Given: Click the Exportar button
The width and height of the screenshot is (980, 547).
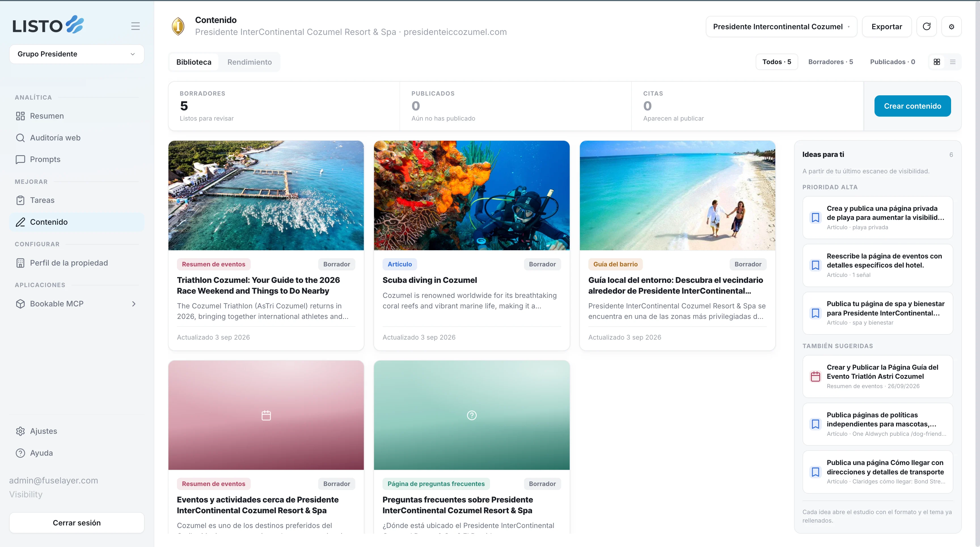Looking at the screenshot, I should [886, 27].
